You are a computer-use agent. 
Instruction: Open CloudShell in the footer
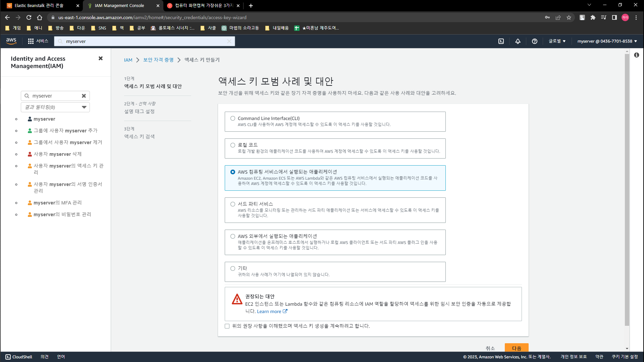coord(19,357)
